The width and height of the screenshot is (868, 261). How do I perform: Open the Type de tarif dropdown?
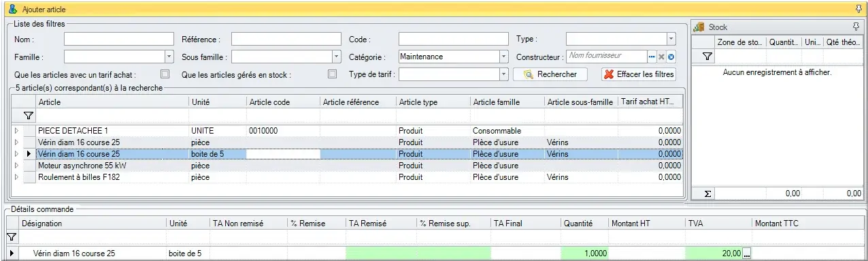(x=503, y=74)
